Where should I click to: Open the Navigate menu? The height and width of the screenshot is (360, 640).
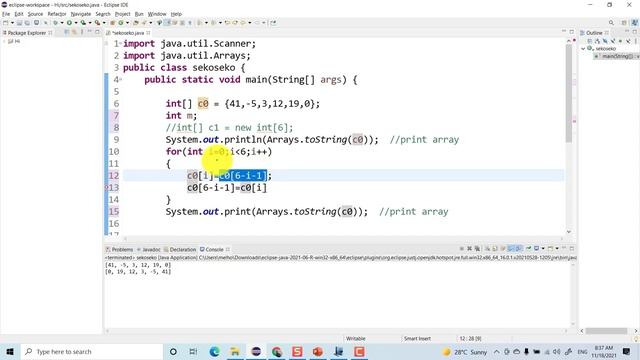(81, 14)
